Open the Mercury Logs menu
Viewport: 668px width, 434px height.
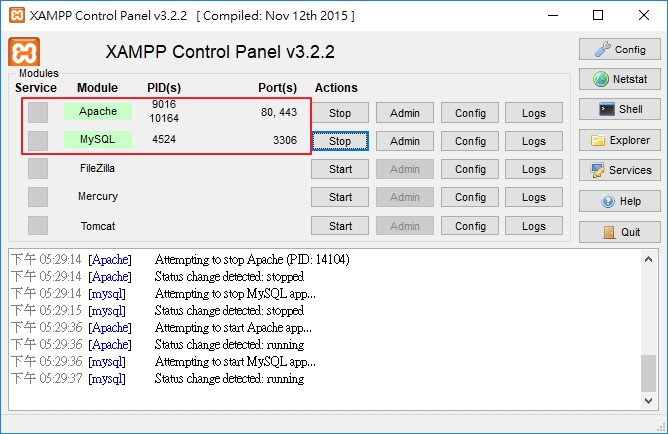pos(534,197)
